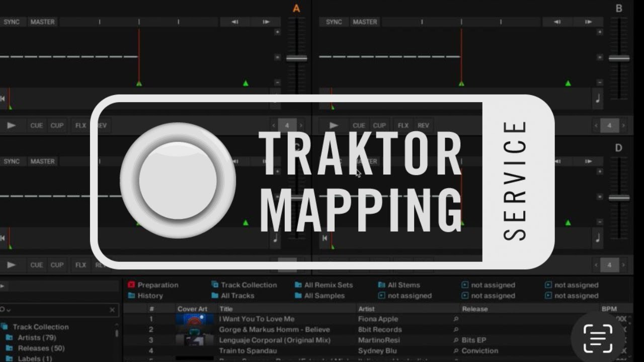Open All Remix Sets favorite
This screenshot has width=644, height=362.
tap(324, 285)
